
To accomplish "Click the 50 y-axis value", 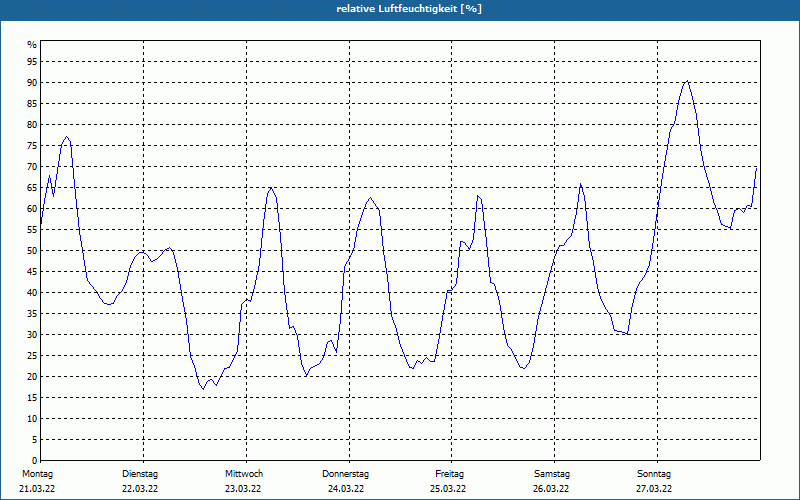I will 32,251.
